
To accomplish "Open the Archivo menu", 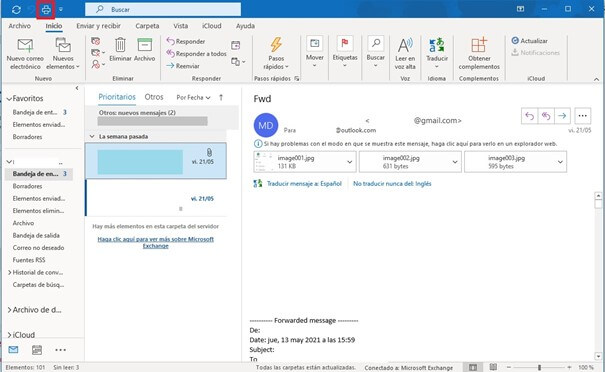I will [x=19, y=26].
